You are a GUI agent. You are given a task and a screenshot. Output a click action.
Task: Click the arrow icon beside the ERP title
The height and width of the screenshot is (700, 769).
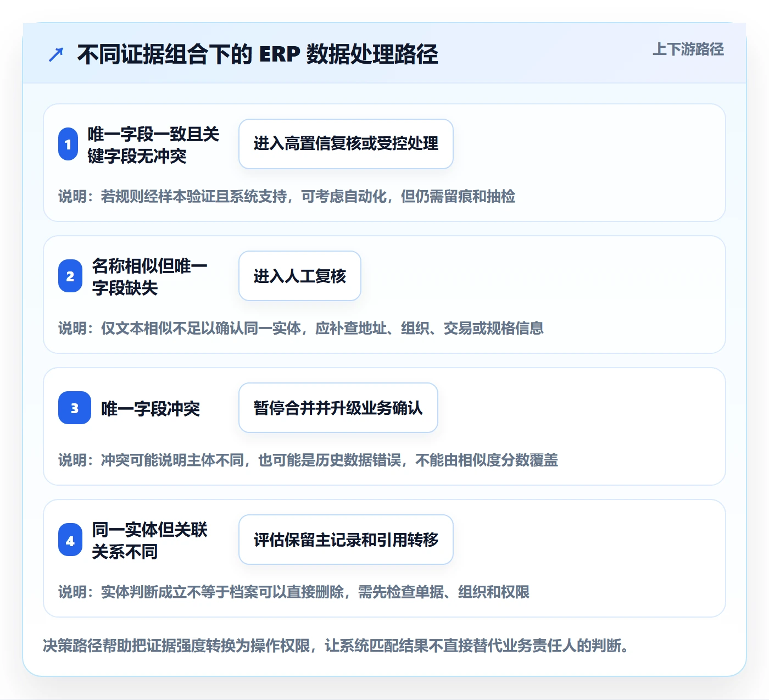tap(56, 54)
